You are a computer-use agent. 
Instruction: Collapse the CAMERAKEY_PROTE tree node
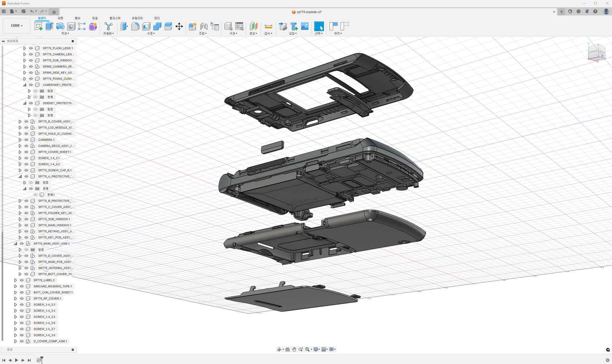(x=25, y=85)
